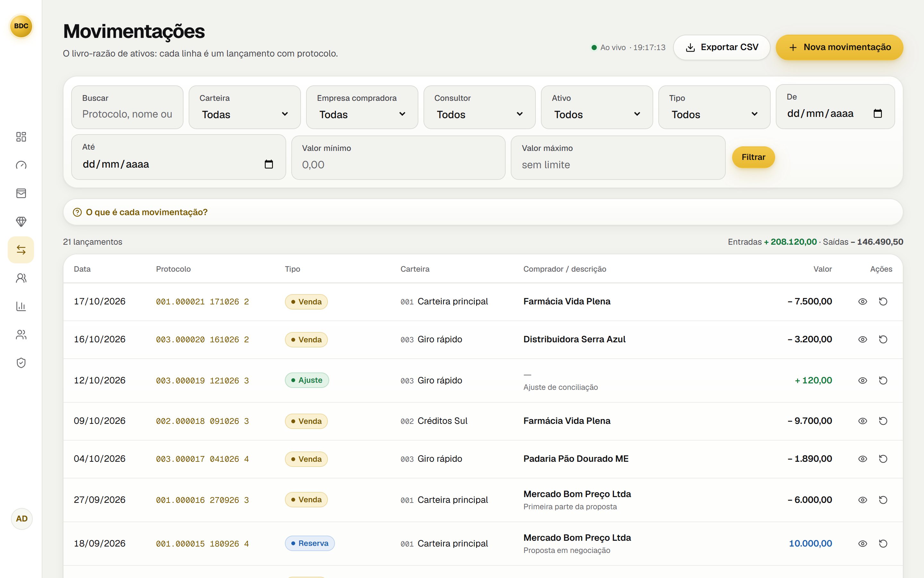Viewport: 924px width, 578px height.
Task: Click protocol 003.000020 161026 2
Action: coord(202,339)
